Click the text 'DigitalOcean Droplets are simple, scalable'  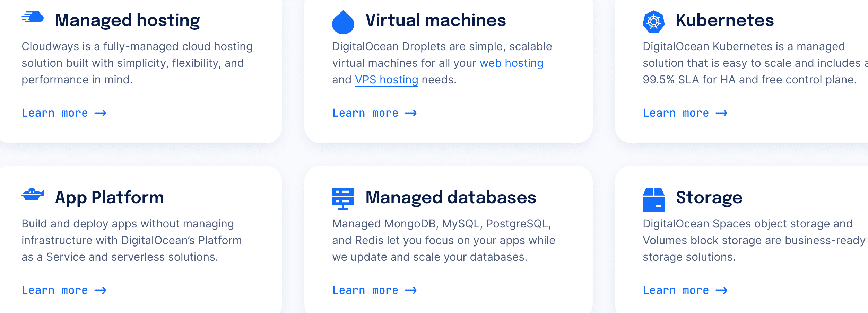(442, 46)
